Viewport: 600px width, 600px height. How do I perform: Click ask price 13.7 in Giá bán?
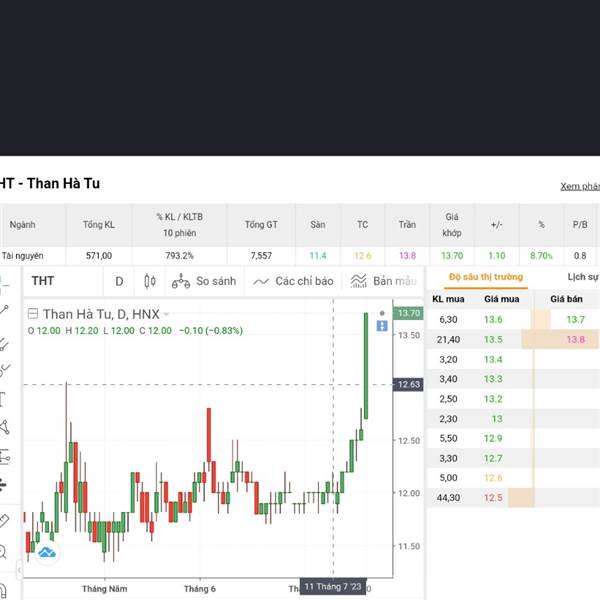(576, 320)
